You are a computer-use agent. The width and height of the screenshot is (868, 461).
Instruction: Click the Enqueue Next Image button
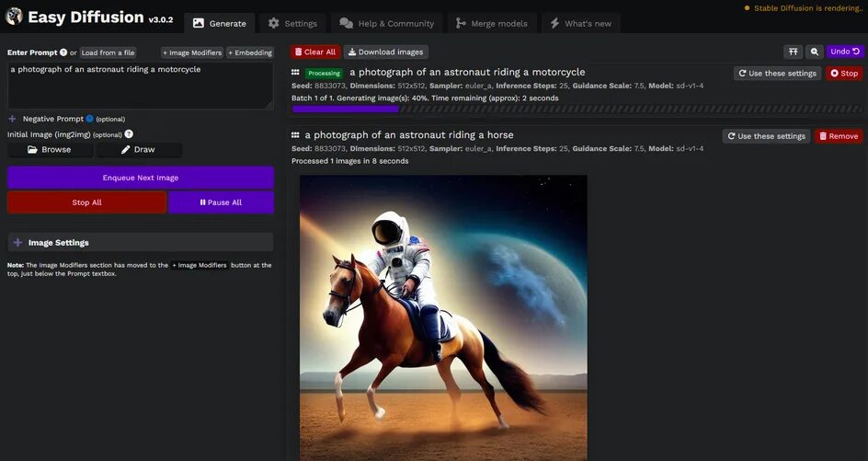coord(141,178)
